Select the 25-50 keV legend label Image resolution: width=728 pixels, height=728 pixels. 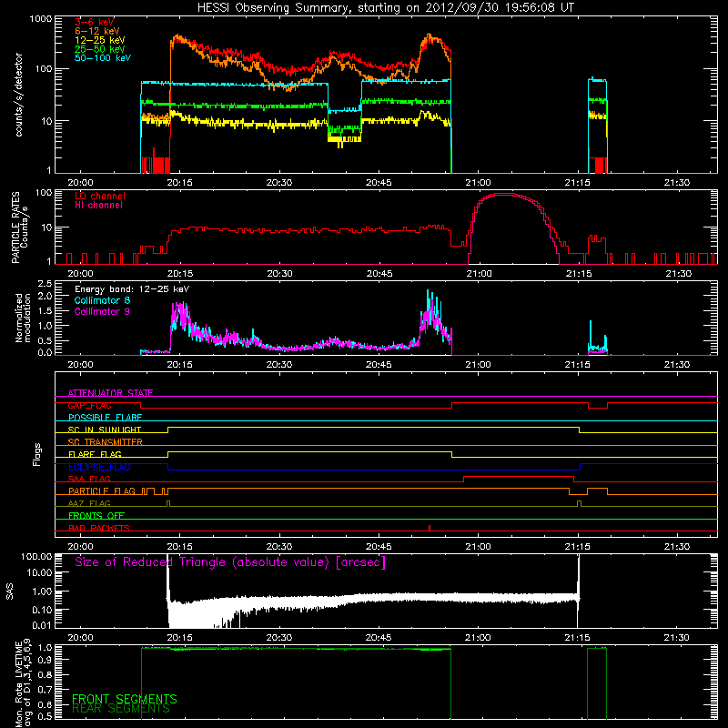point(100,49)
